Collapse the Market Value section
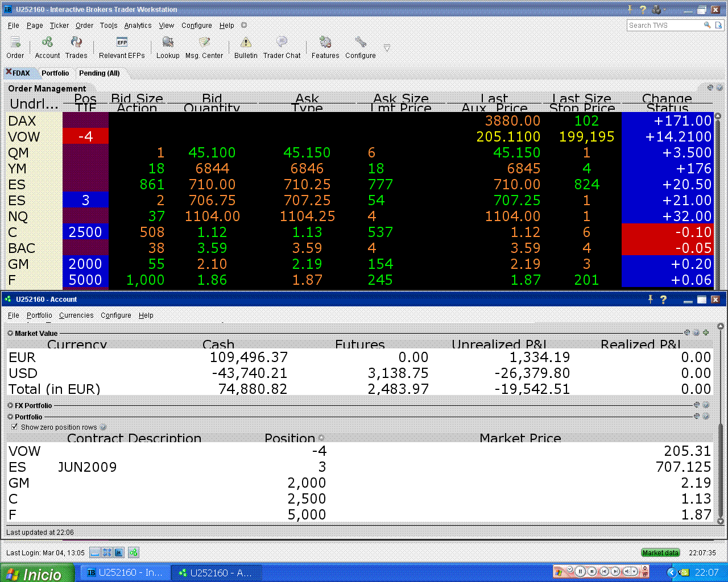The width and height of the screenshot is (728, 582). click(x=10, y=334)
